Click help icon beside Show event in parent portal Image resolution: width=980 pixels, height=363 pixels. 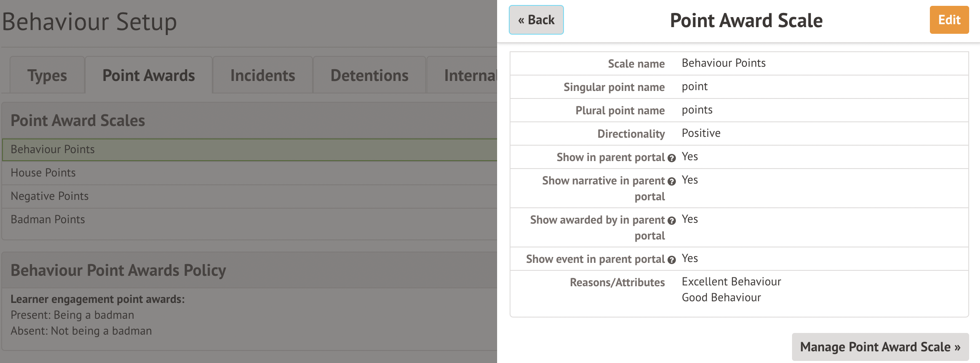tap(671, 260)
